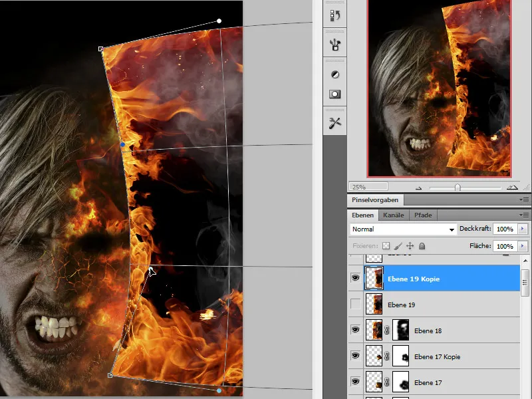Click the blue warp control point on left edge

(x=123, y=145)
